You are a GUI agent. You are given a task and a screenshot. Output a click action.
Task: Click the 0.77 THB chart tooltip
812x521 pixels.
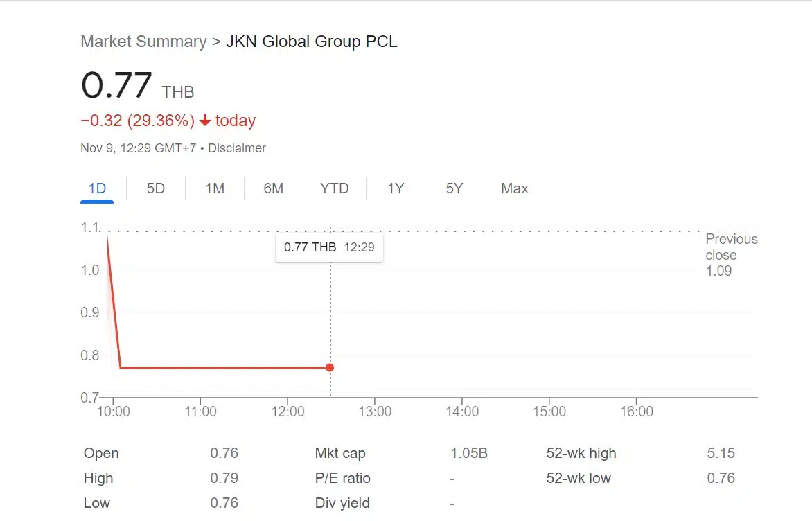(x=329, y=247)
